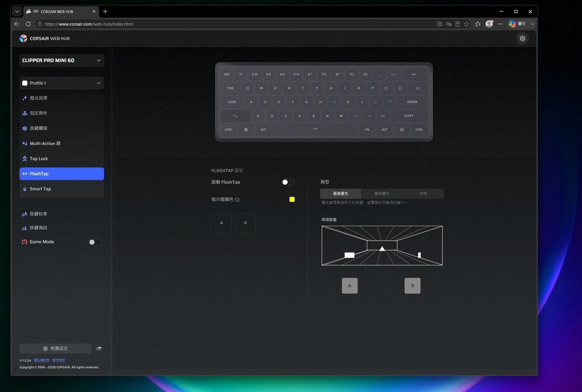Viewport: 582px width, 392px height.
Task: Click the right SHIFT key on the keyboard preview
Action: 409,116
